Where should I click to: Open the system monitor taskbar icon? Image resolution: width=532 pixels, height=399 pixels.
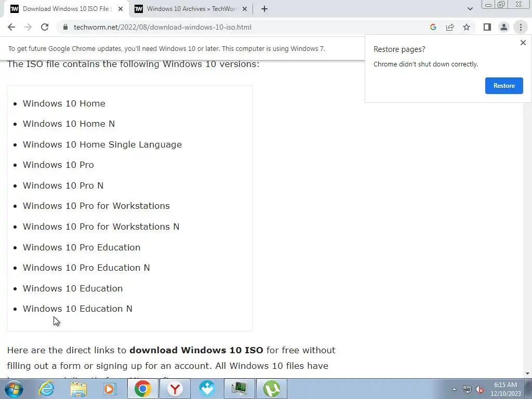239,389
